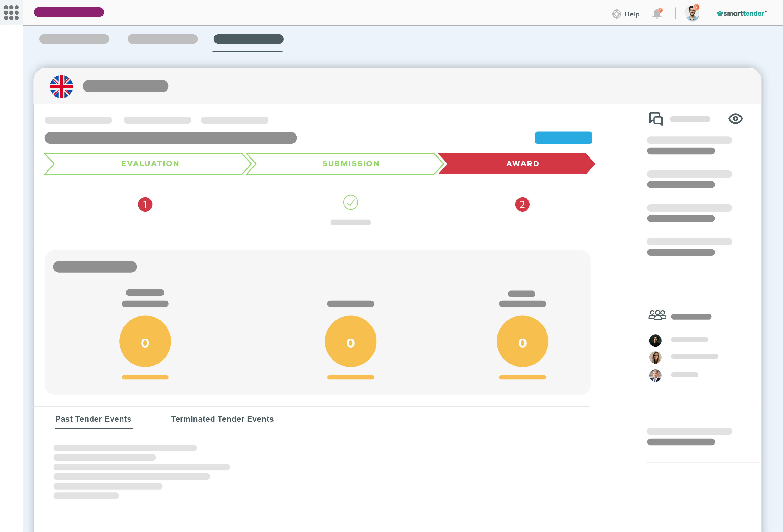Image resolution: width=783 pixels, height=532 pixels.
Task: Click the green checkmark circle under Submission
Action: [350, 202]
